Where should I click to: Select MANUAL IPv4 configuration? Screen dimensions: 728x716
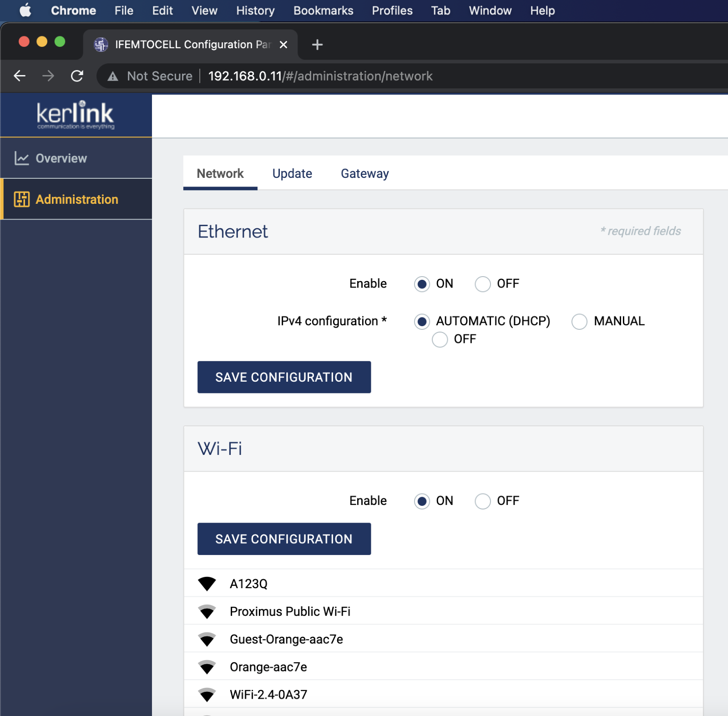point(579,322)
